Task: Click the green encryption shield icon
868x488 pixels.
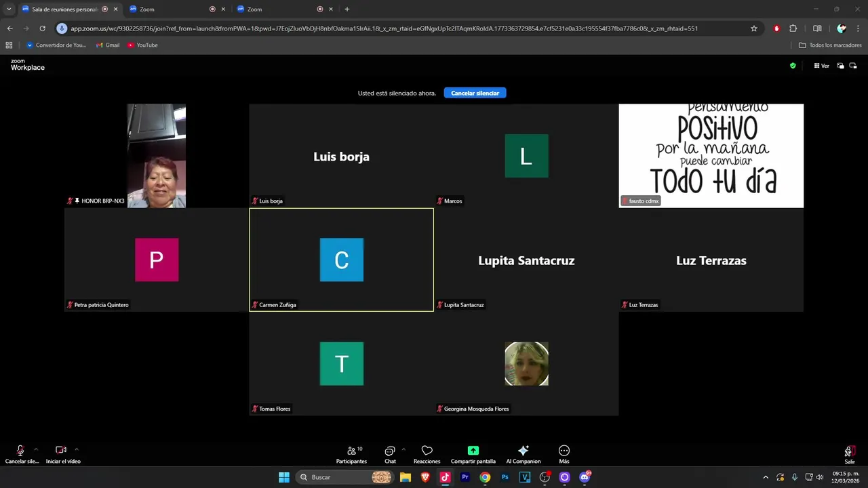Action: point(793,66)
